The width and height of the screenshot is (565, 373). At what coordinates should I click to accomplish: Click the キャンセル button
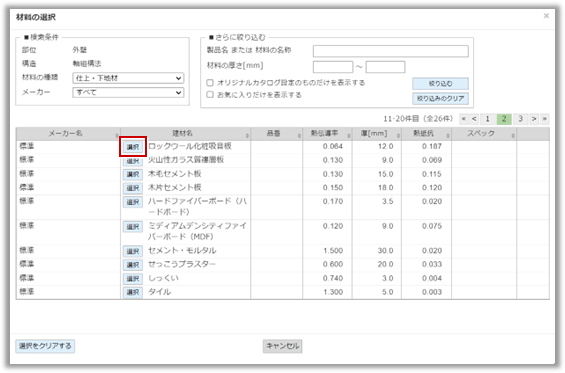pyautogui.click(x=282, y=346)
